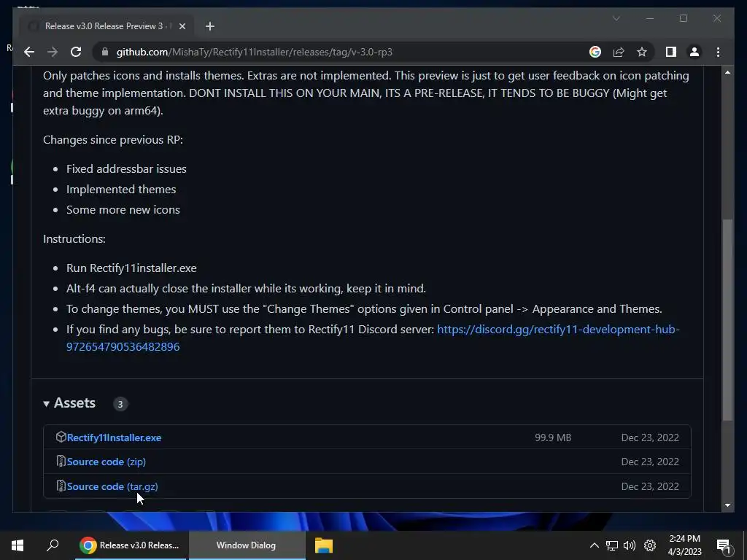Image resolution: width=747 pixels, height=560 pixels.
Task: Click the date of Rectify11Installer.exe row
Action: (x=650, y=437)
